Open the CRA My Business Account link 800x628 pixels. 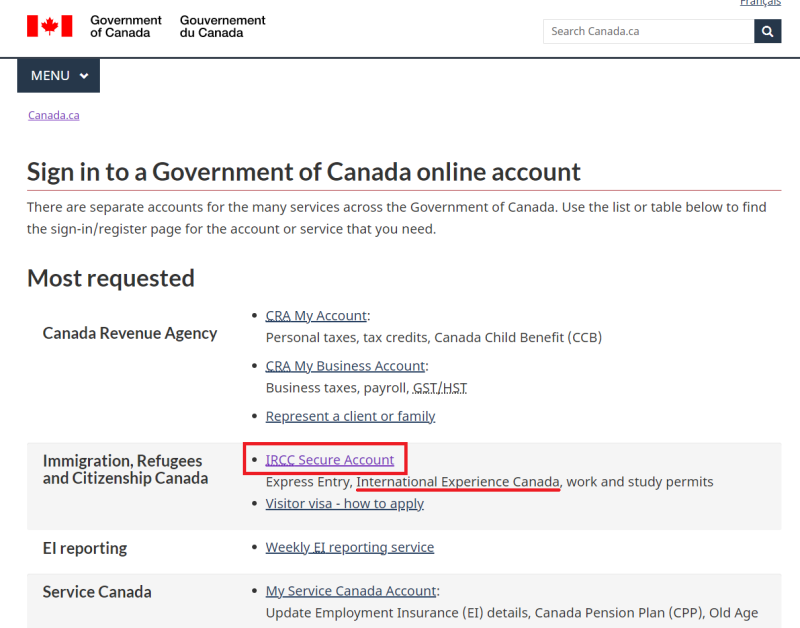[x=345, y=366]
